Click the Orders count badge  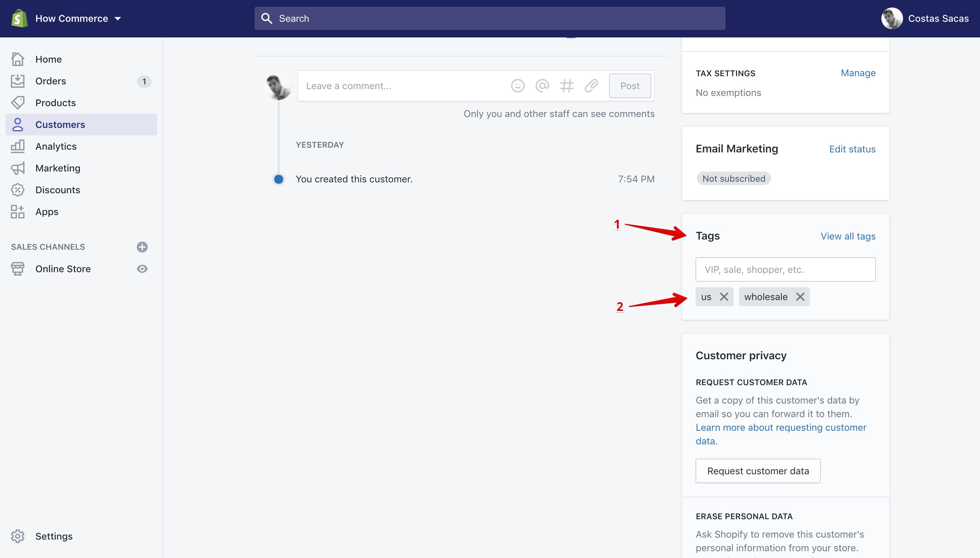[144, 81]
